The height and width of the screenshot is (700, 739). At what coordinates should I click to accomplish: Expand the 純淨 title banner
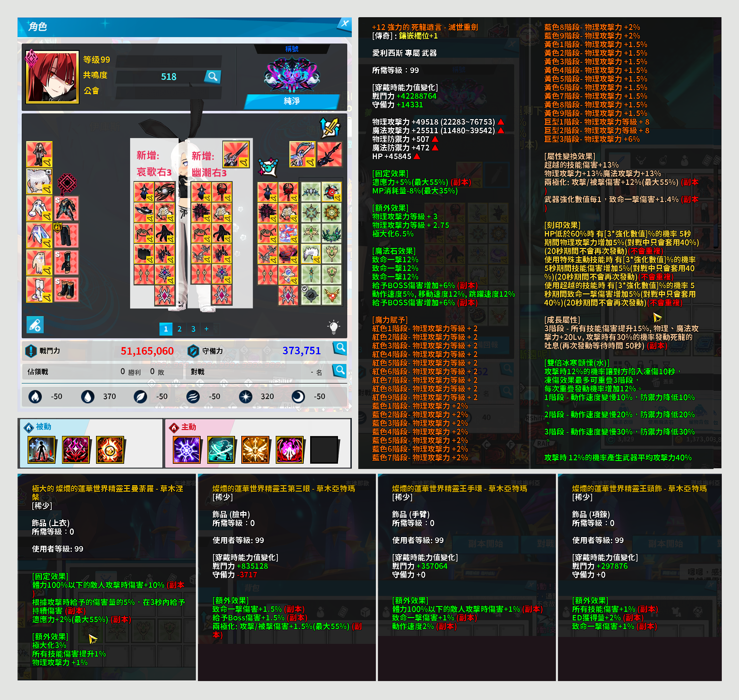[x=292, y=101]
